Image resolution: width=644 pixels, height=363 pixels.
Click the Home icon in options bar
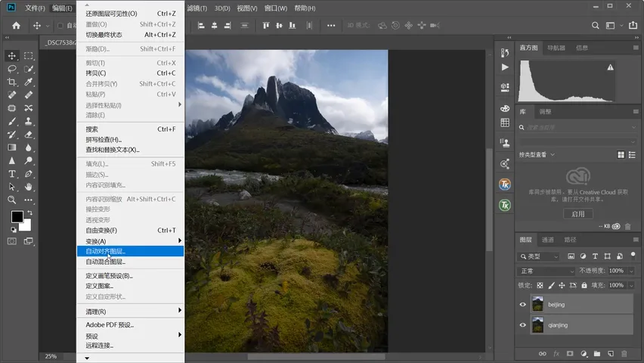point(16,26)
